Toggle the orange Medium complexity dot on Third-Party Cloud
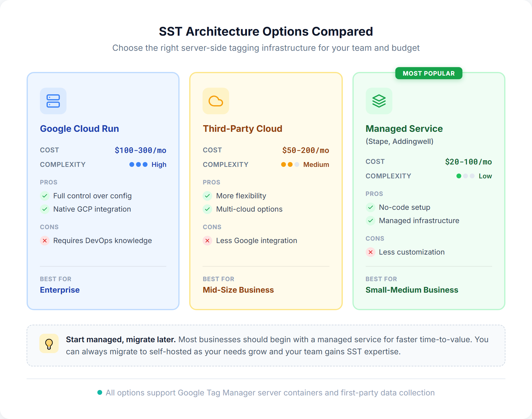 [x=284, y=164]
